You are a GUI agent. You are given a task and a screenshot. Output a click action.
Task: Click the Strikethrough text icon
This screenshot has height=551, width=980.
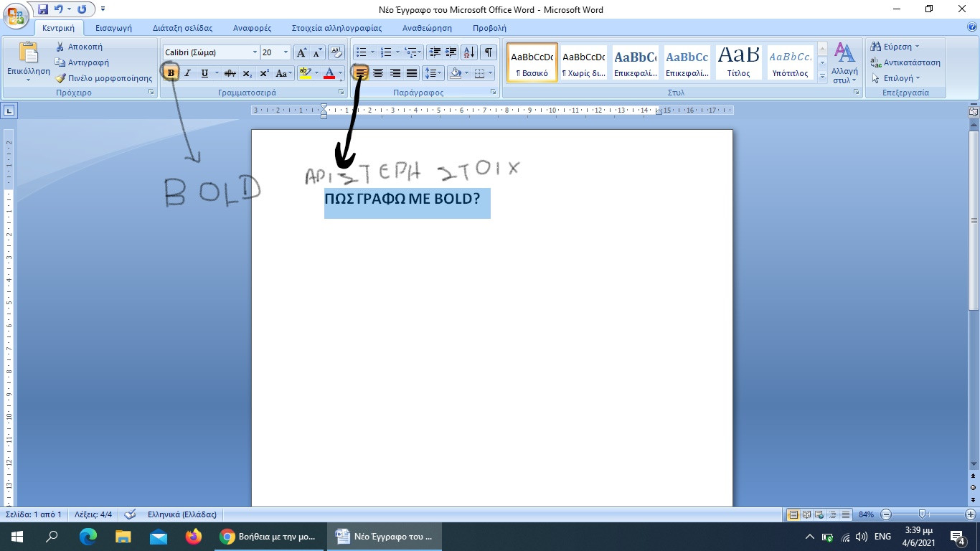pos(230,73)
